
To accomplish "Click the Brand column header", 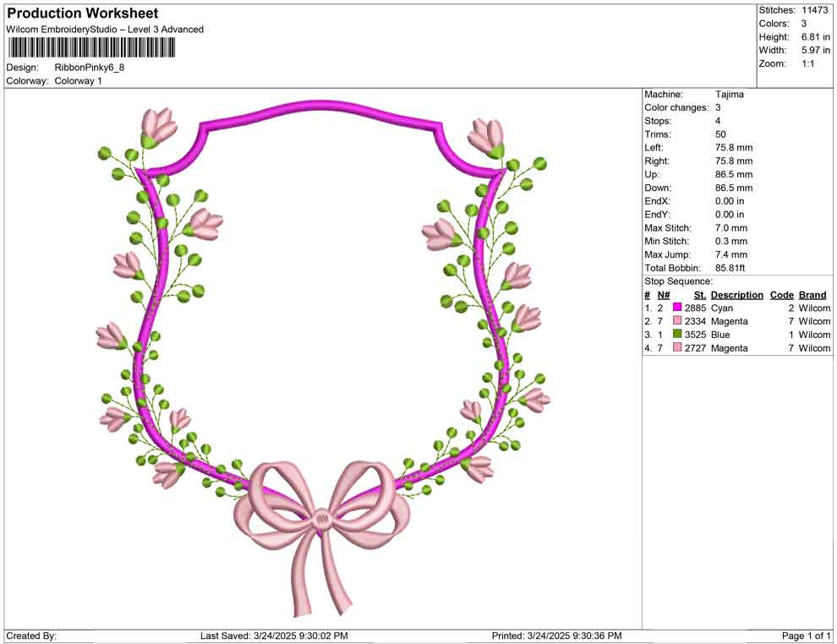I will point(812,294).
